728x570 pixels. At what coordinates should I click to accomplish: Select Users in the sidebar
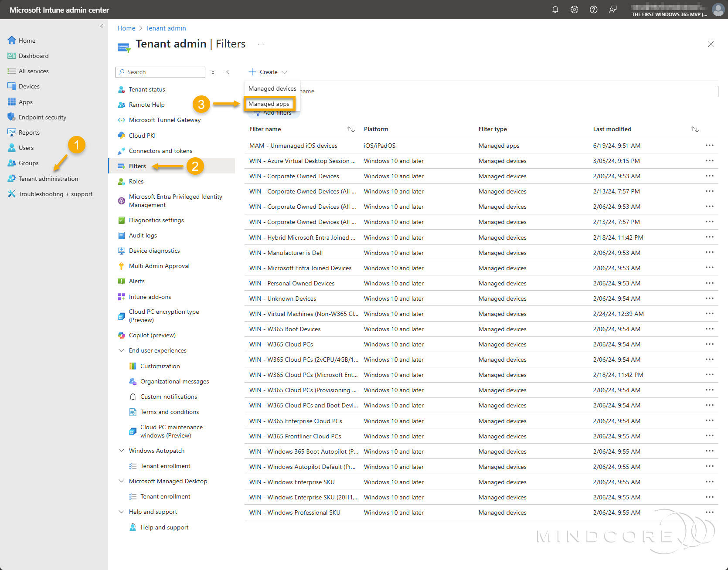tap(26, 147)
